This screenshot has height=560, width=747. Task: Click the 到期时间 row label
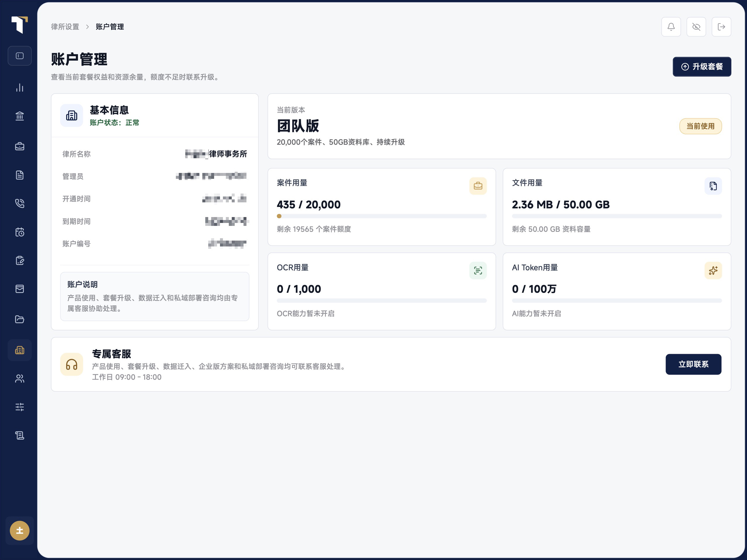76,221
